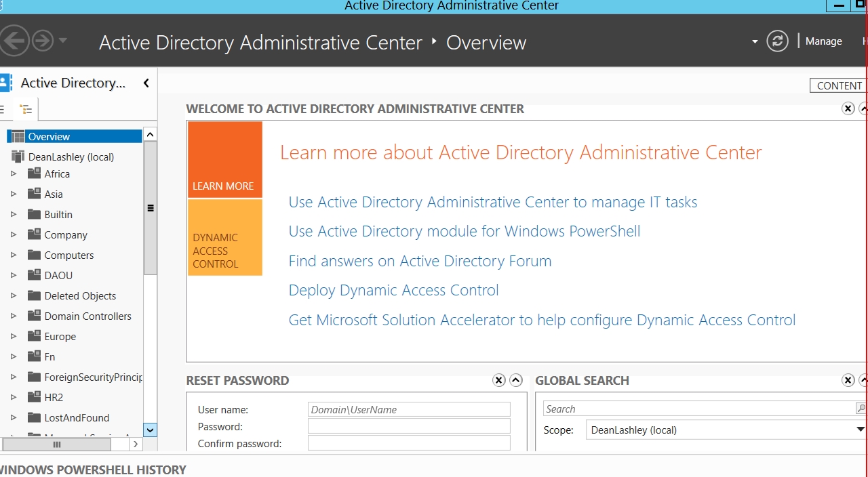868x477 pixels.
Task: Close the Global Search tile
Action: pos(848,380)
